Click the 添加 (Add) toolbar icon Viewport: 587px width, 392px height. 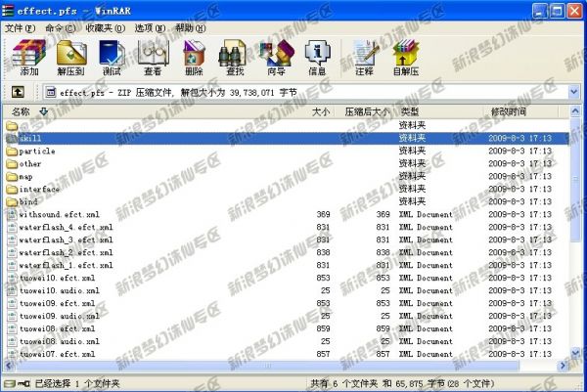click(x=29, y=58)
